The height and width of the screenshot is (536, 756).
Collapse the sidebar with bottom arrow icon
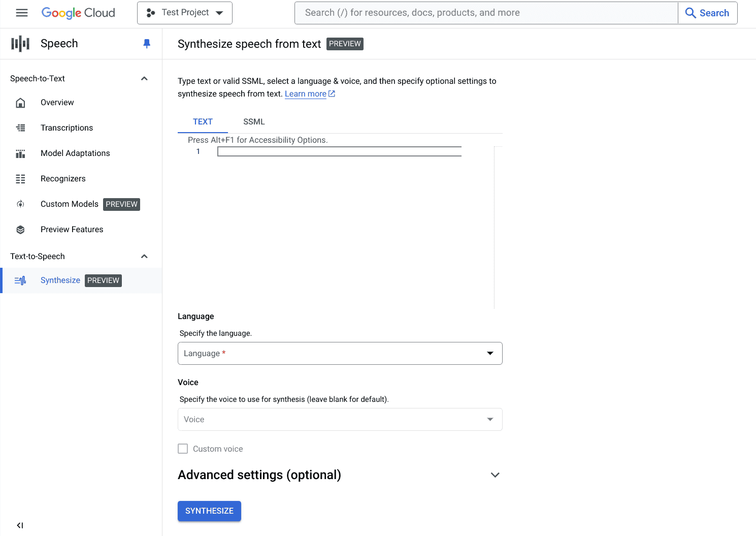point(20,525)
